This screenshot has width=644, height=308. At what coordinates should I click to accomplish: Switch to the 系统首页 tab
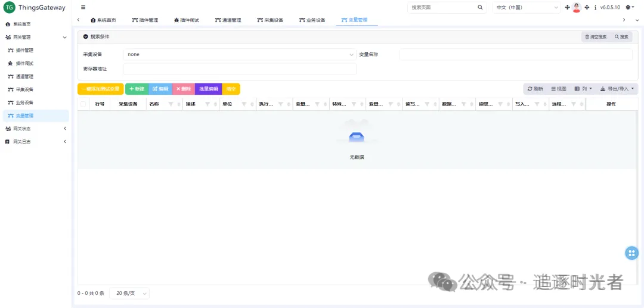(104, 20)
